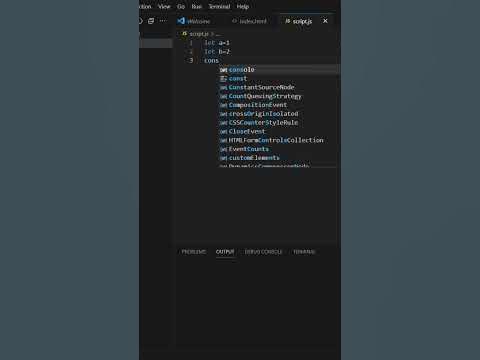This screenshot has width=480, height=360.
Task: Open the View menu
Action: click(164, 6)
